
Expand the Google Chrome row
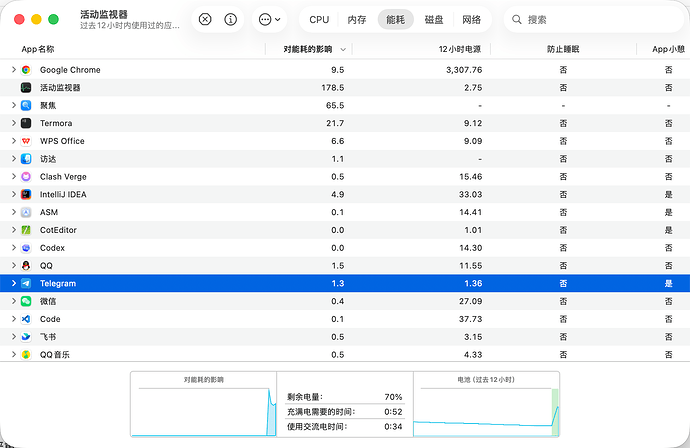pyautogui.click(x=14, y=70)
